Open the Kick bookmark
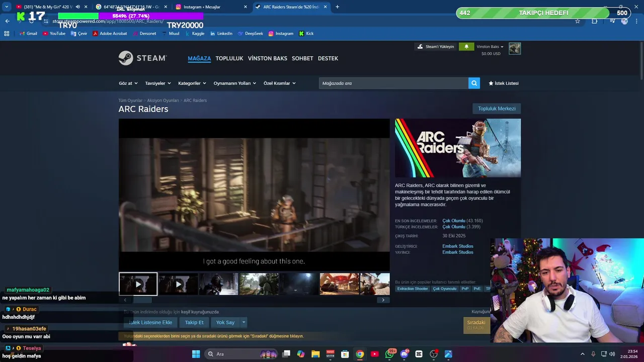 click(x=306, y=34)
